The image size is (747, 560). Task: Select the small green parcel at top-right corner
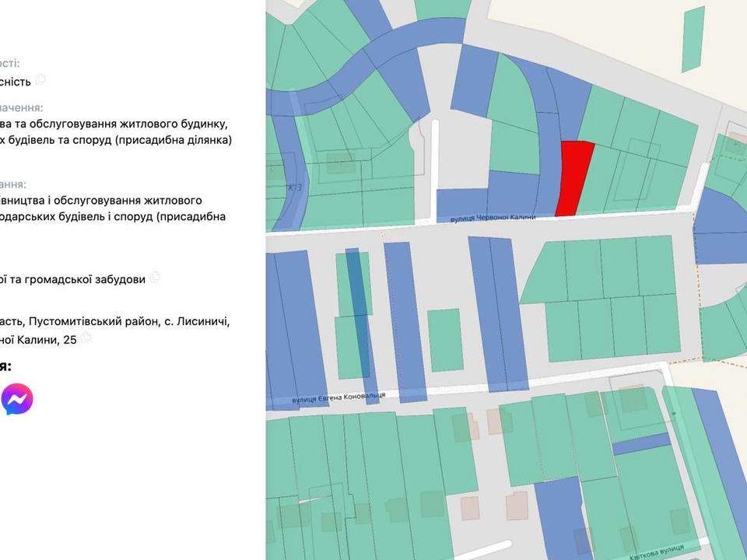pyautogui.click(x=693, y=39)
